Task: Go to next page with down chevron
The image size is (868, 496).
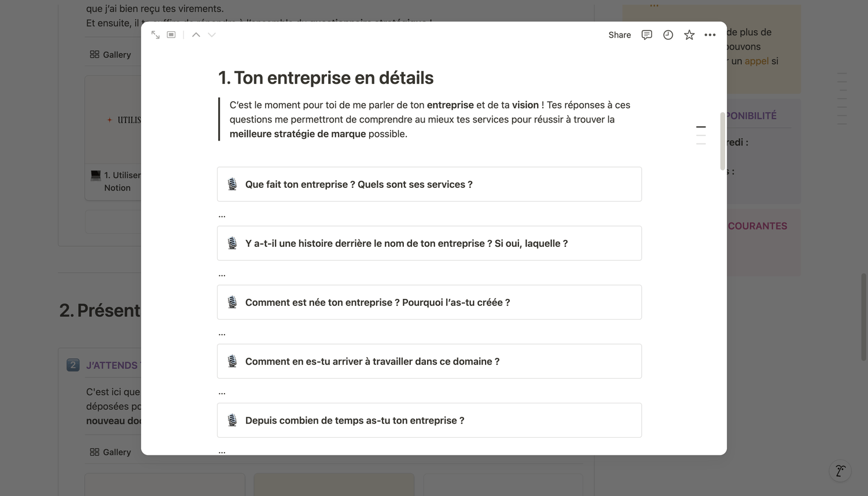Action: (212, 35)
